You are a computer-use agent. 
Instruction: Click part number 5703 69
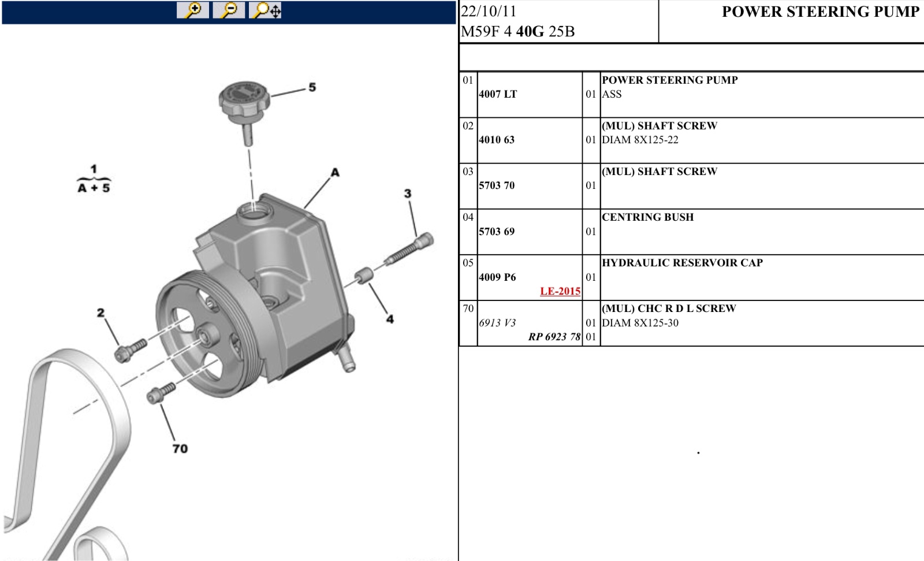pyautogui.click(x=497, y=232)
